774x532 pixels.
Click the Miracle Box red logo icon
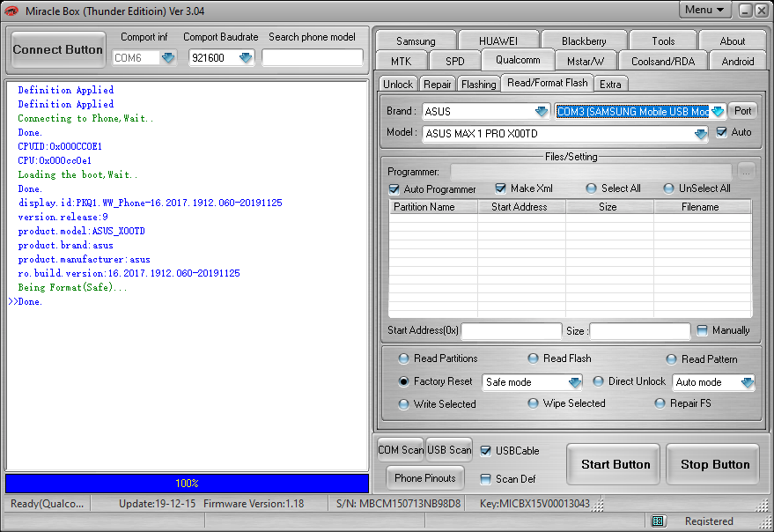[11, 11]
